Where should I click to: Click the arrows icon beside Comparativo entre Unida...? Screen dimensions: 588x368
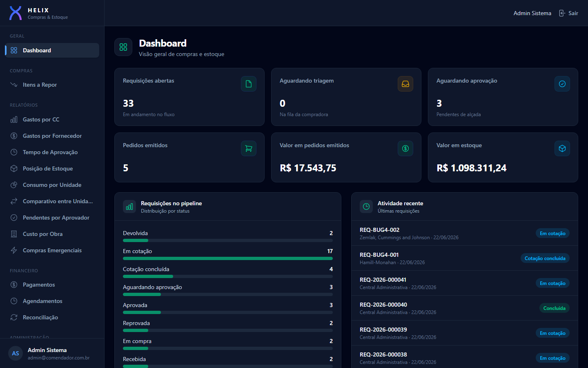pyautogui.click(x=14, y=201)
